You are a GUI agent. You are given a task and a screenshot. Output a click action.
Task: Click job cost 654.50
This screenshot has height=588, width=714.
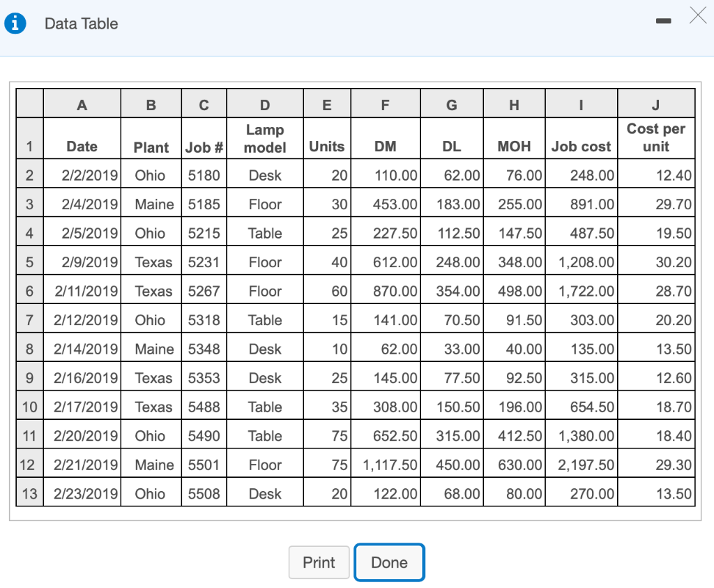pyautogui.click(x=581, y=405)
